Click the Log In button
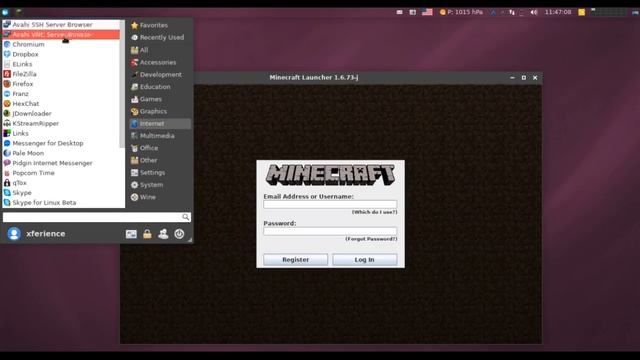 pyautogui.click(x=364, y=260)
